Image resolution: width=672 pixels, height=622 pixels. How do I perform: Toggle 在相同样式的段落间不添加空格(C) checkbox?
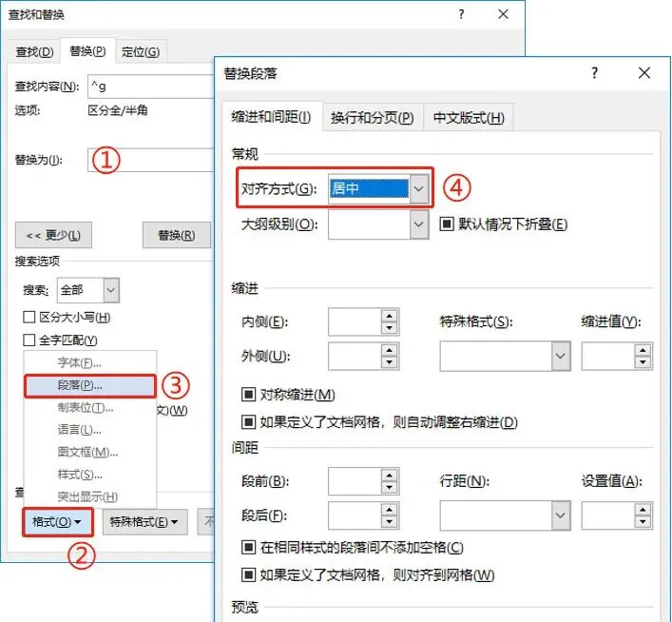[x=249, y=548]
